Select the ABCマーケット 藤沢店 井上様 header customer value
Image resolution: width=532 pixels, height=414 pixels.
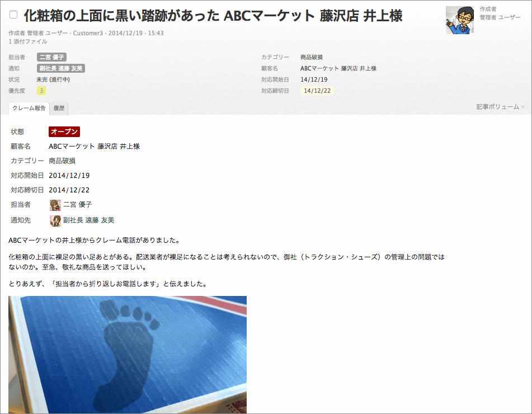338,68
